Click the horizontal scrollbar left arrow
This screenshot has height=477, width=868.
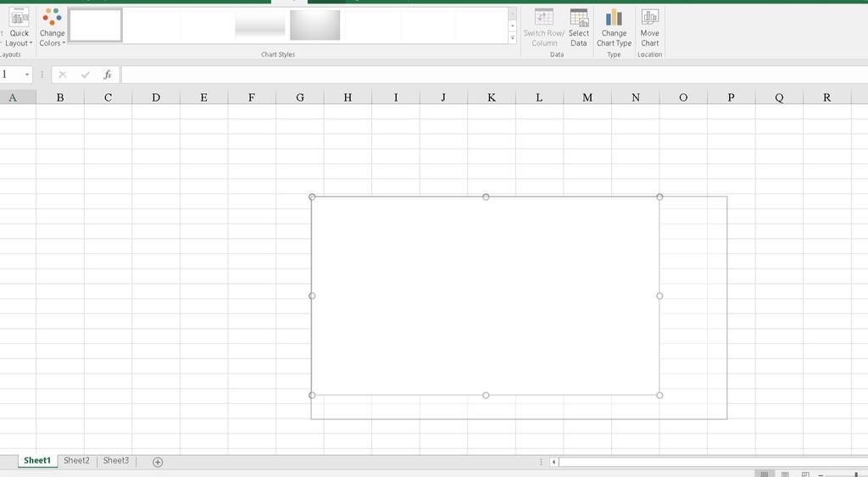point(554,462)
